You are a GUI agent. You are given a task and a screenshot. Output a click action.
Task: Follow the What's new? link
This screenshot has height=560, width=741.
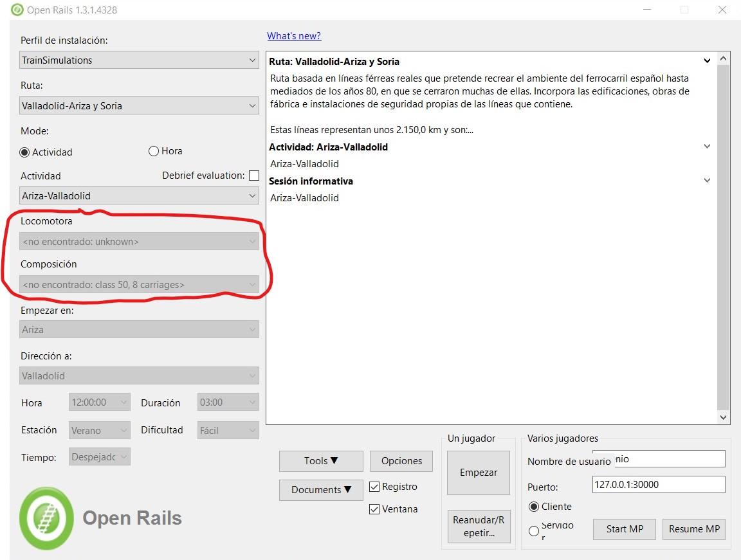pyautogui.click(x=294, y=36)
